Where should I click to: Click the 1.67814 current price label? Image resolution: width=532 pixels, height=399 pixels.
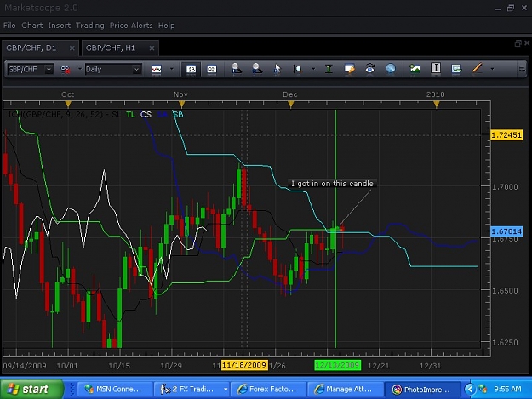click(x=506, y=231)
